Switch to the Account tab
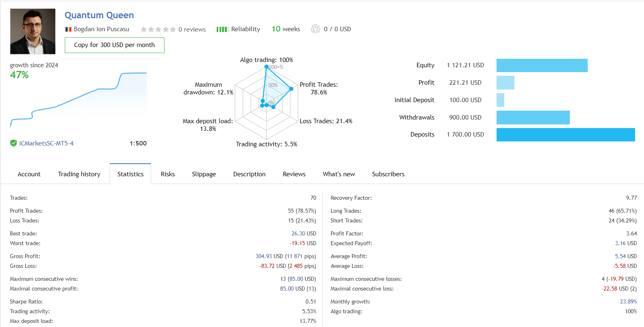This screenshot has width=644, height=327. click(x=29, y=174)
